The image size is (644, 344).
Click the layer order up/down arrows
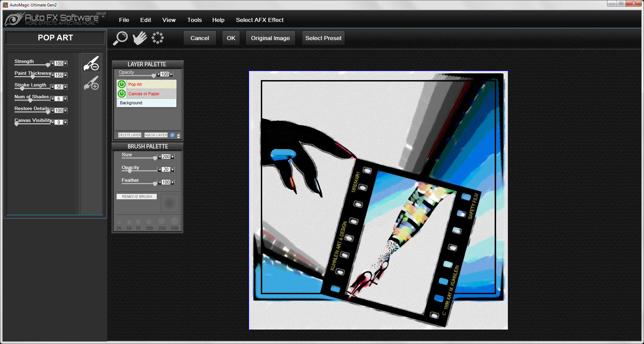tap(178, 135)
